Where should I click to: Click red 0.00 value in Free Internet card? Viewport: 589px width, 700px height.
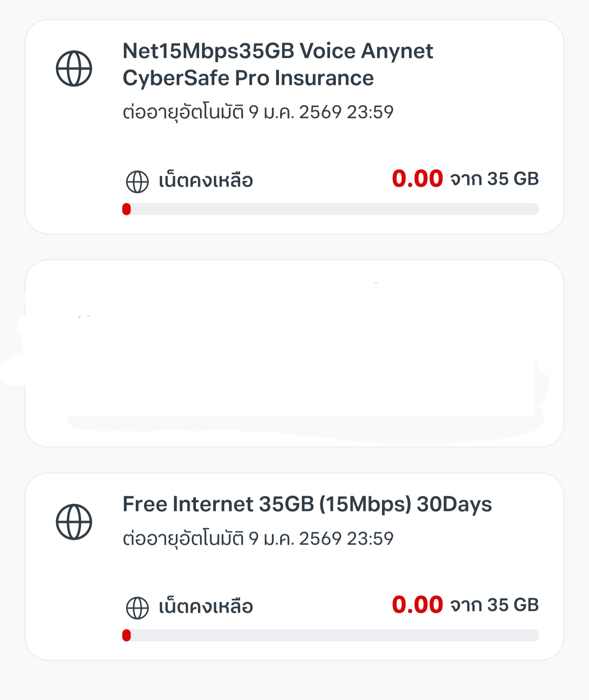(417, 605)
